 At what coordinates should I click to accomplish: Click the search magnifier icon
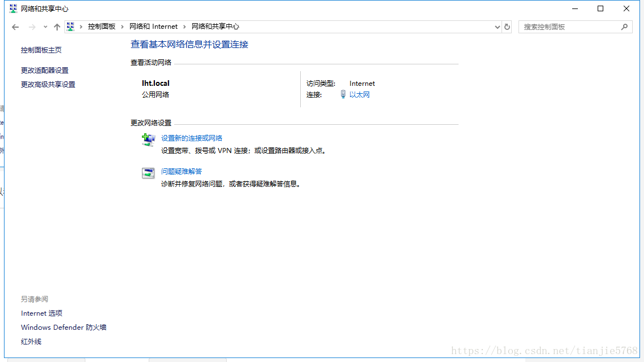pos(624,27)
